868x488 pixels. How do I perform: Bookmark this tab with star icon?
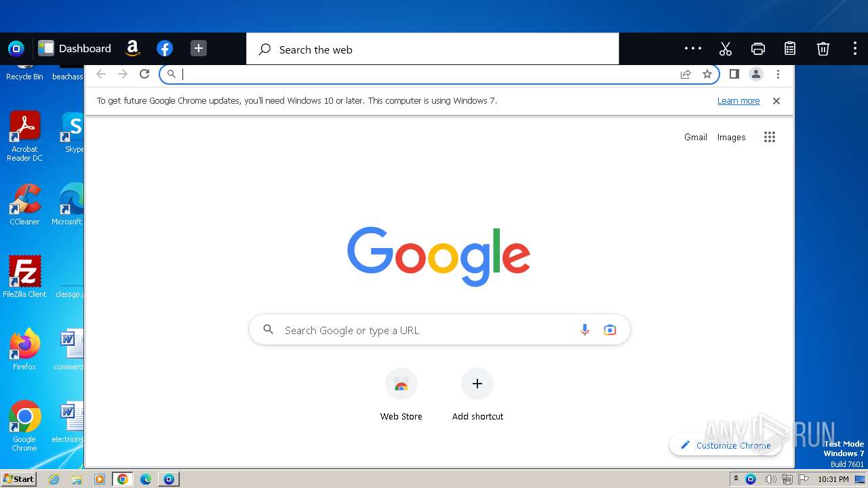click(707, 74)
